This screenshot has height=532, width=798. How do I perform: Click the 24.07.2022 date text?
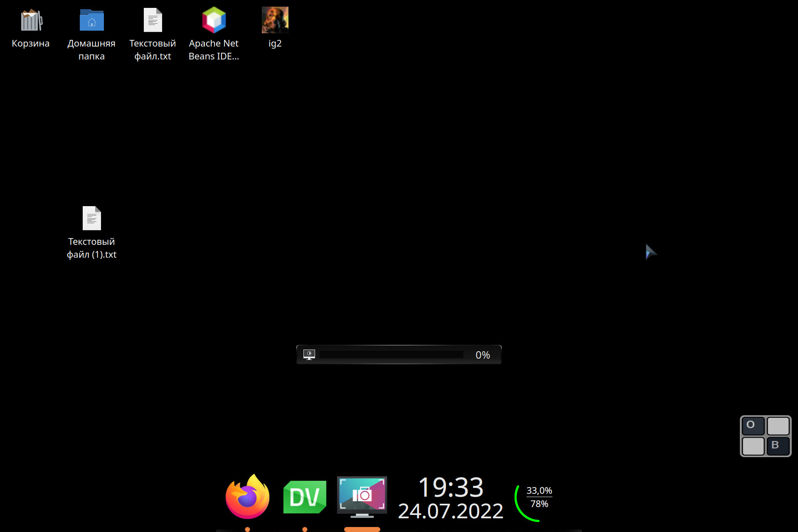[451, 511]
